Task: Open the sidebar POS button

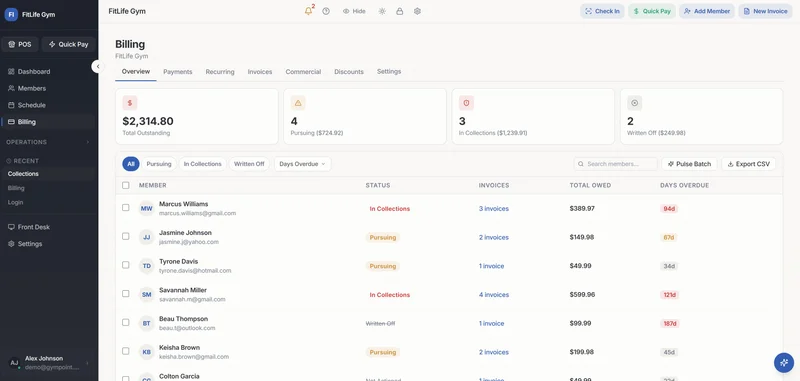Action: click(20, 44)
